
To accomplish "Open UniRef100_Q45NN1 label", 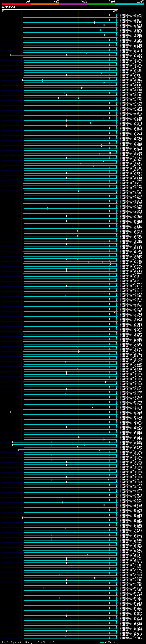I will (131, 98).
